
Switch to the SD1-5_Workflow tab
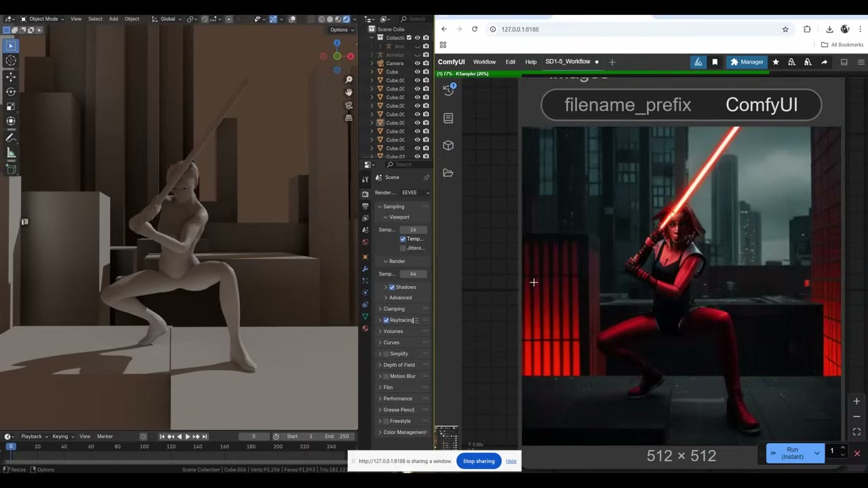click(x=568, y=62)
